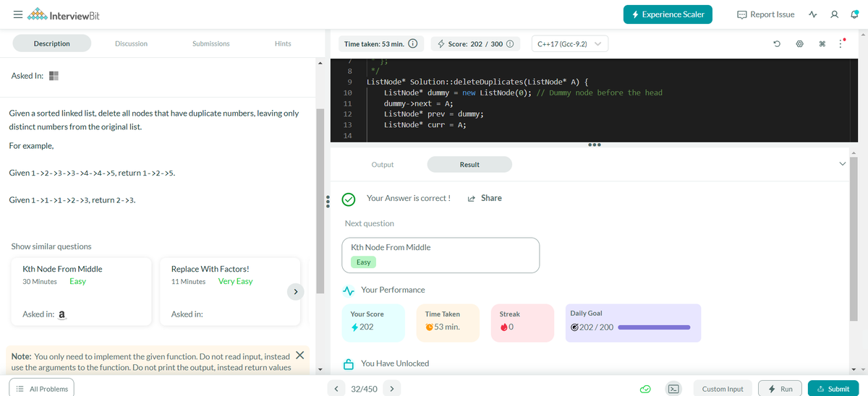Image resolution: width=868 pixels, height=396 pixels.
Task: Open the C++17 language dropdown
Action: 569,43
